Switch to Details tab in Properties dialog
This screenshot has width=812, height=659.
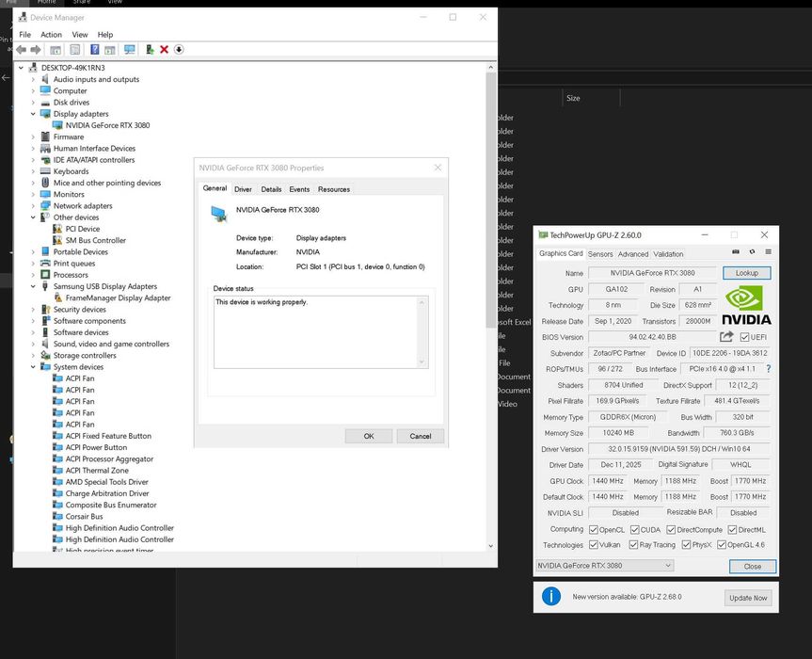[271, 189]
